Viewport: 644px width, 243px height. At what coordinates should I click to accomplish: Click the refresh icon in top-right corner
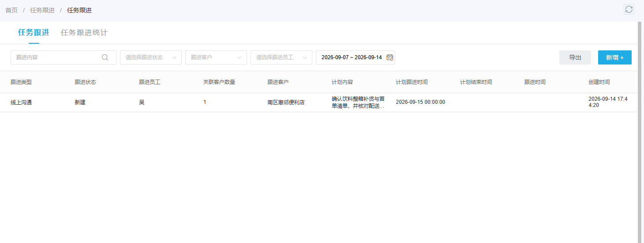[x=629, y=9]
